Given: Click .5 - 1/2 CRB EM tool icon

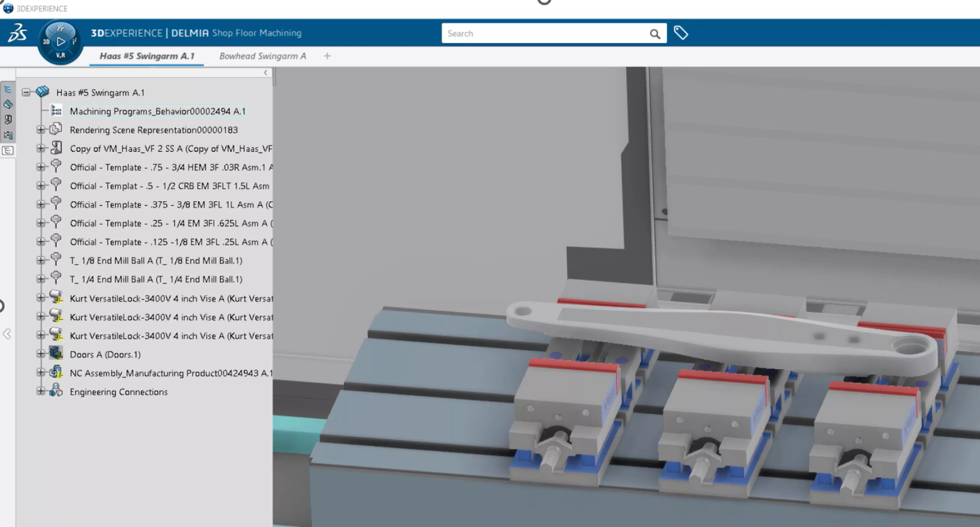Looking at the screenshot, I should 56,184.
